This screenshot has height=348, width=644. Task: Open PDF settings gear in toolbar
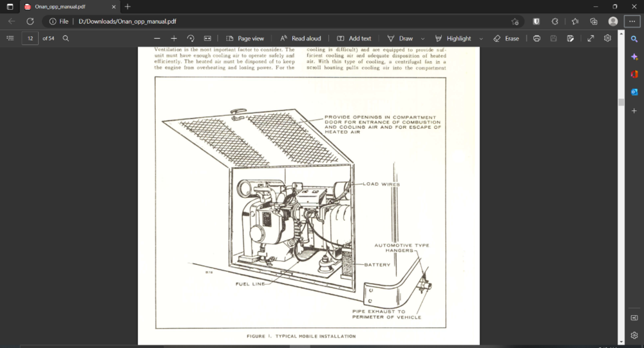click(607, 39)
